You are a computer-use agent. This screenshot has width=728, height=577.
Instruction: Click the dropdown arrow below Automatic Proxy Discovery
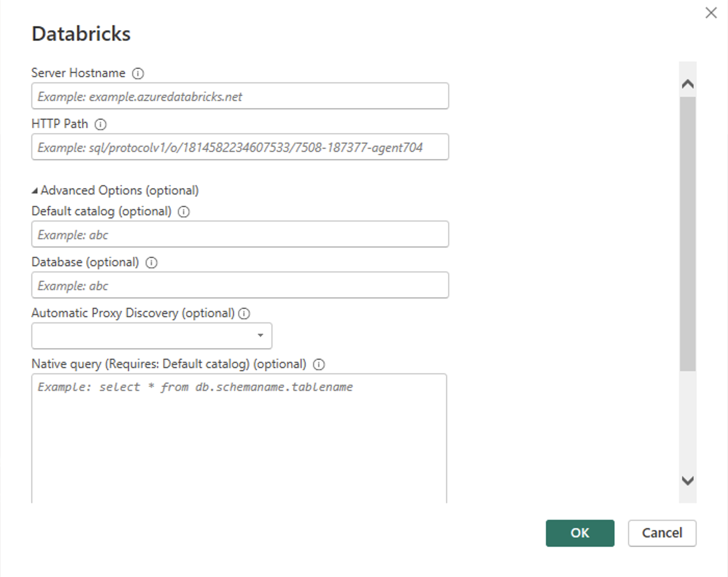pyautogui.click(x=260, y=335)
